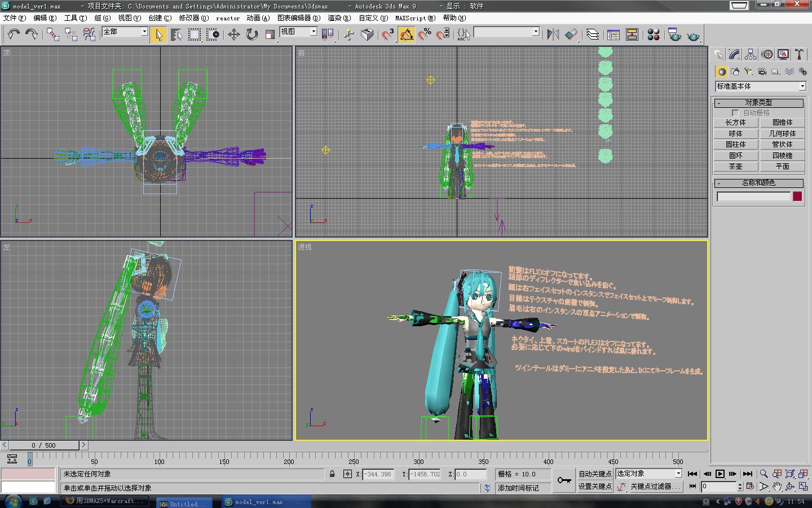Select Shapes category in Create panel
812x508 pixels.
[x=735, y=72]
